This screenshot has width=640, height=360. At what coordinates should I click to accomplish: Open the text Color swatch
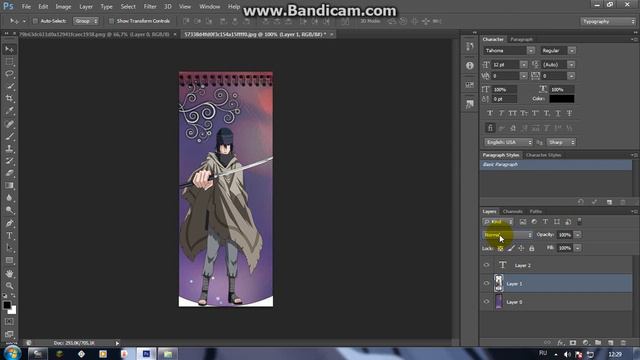(562, 99)
